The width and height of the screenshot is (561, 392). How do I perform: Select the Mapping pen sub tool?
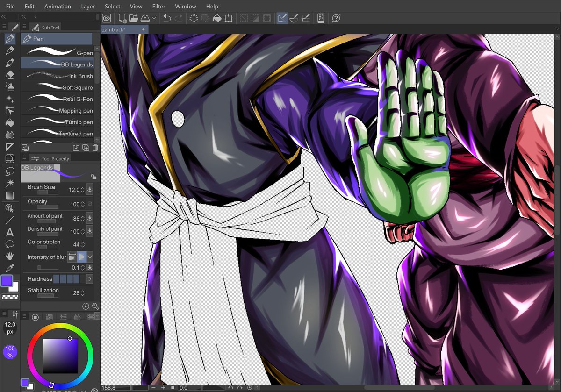(x=58, y=111)
